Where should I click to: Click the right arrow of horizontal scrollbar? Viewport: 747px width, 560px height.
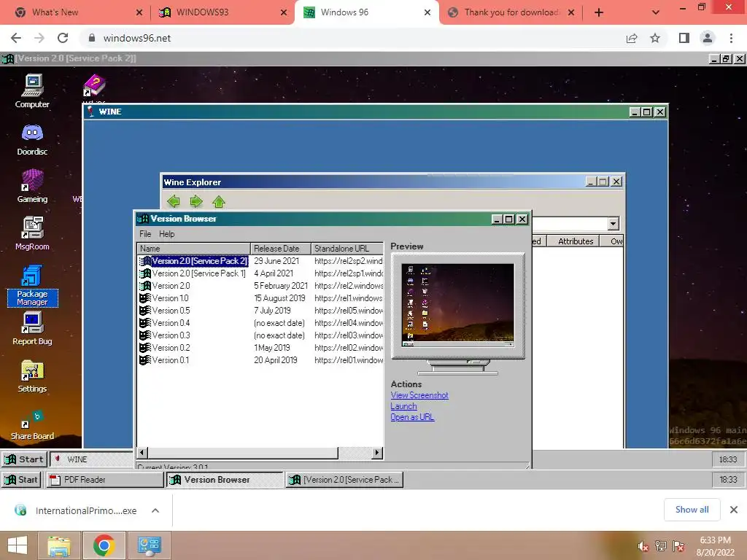377,452
